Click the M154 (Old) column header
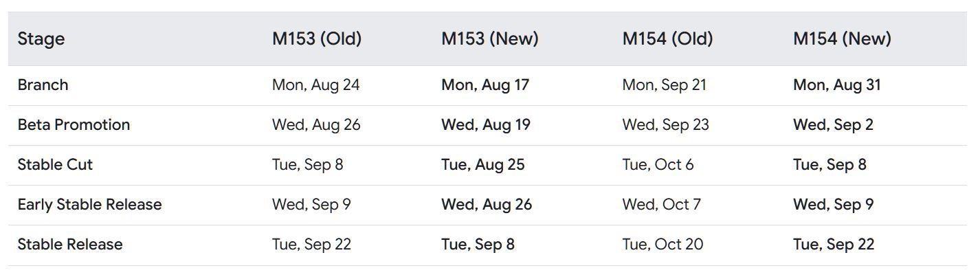Viewport: 980px width, 277px height. pyautogui.click(x=667, y=39)
